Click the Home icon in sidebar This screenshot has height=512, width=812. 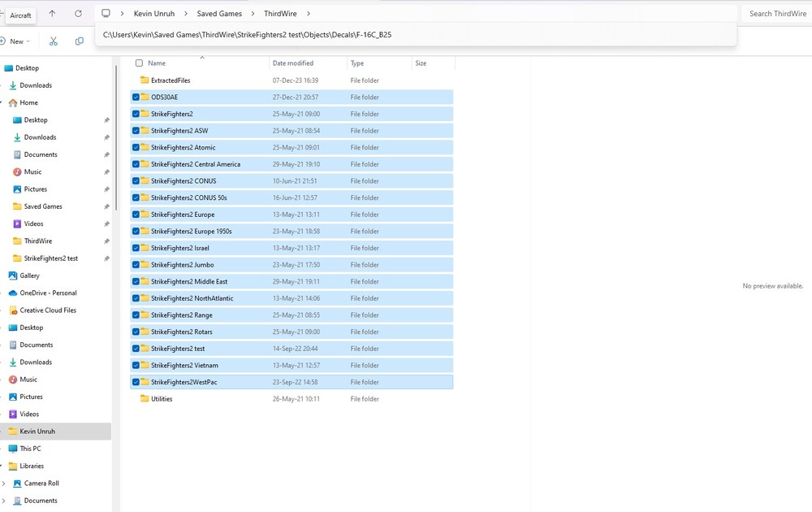click(13, 102)
